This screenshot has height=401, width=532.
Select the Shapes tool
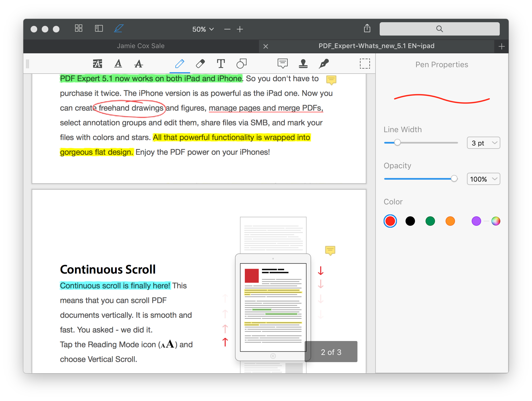241,64
